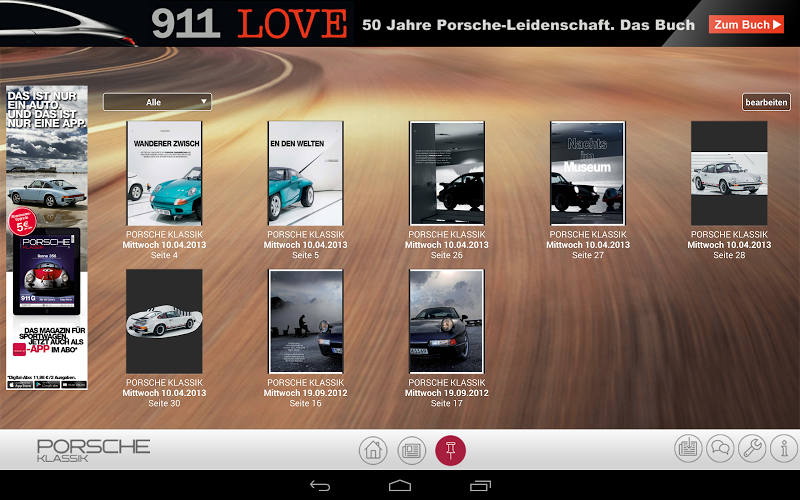This screenshot has width=800, height=500.
Task: Click the Zum Buch button
Action: [746, 24]
